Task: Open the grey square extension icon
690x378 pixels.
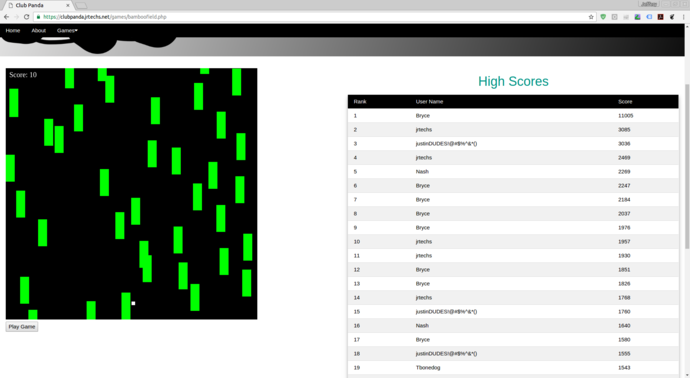Action: tap(614, 17)
